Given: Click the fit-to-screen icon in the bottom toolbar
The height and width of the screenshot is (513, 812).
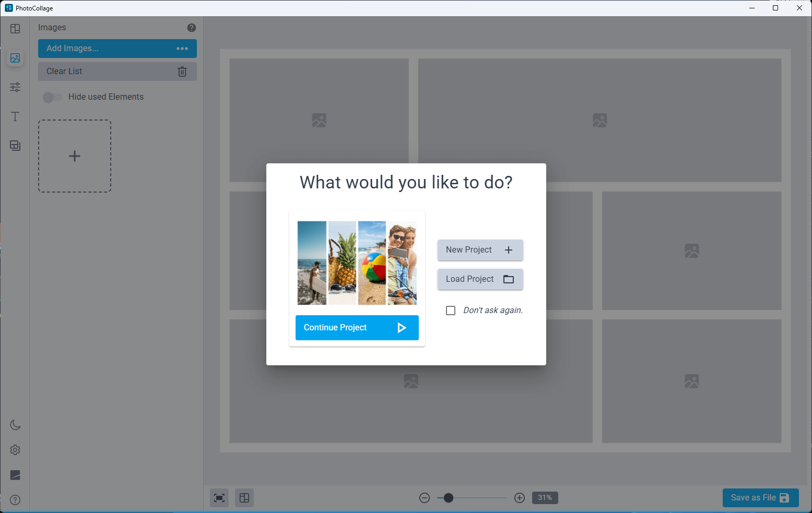Looking at the screenshot, I should click(x=219, y=498).
